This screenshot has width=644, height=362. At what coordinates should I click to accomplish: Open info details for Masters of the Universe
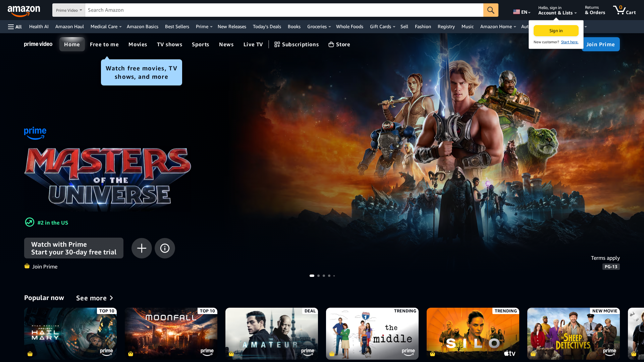[165, 248]
